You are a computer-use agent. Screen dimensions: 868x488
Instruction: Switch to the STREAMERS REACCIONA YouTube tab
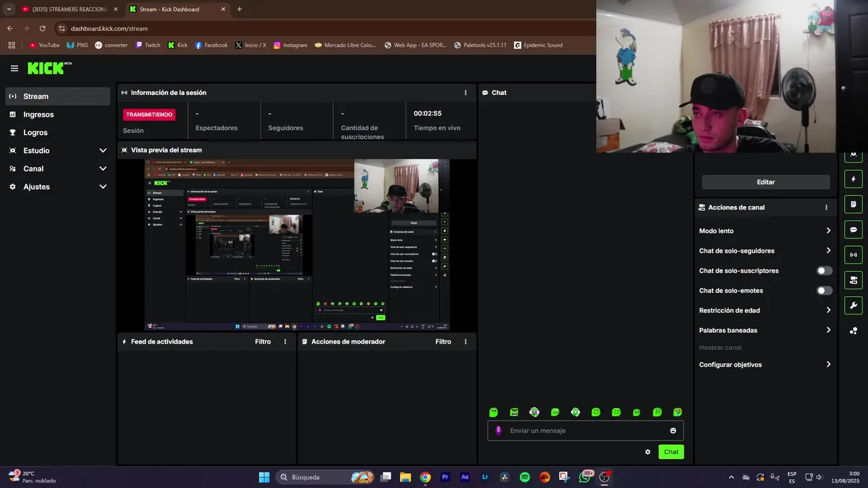(x=70, y=9)
